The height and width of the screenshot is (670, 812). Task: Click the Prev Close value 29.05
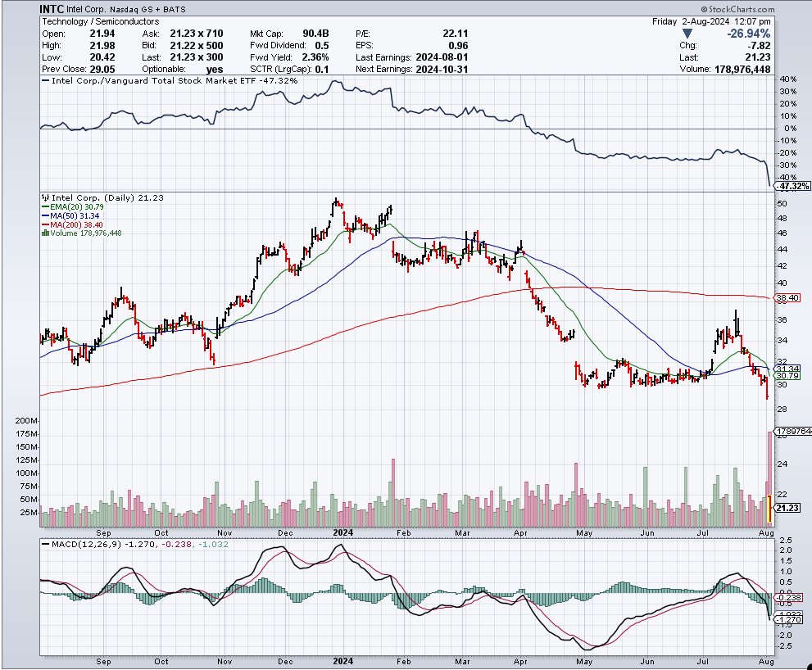tap(102, 70)
